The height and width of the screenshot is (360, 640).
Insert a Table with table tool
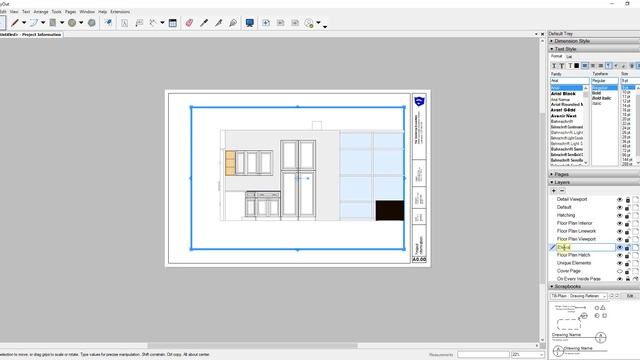tap(173, 23)
